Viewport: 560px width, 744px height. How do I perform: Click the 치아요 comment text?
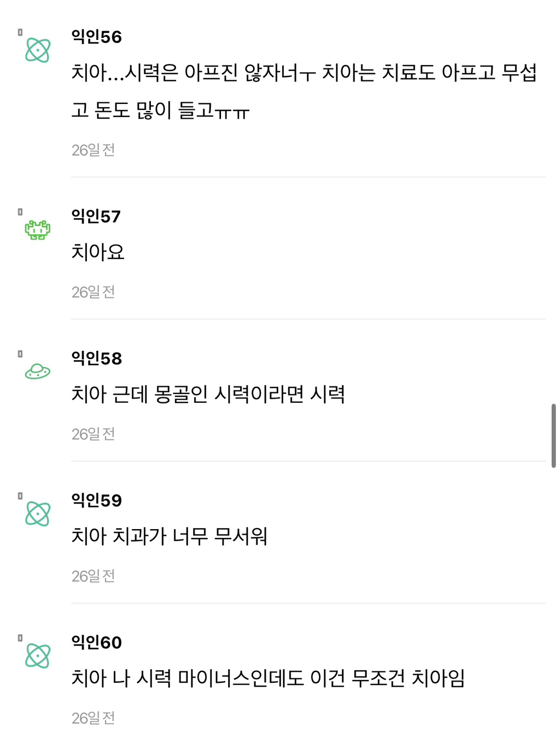[x=98, y=252]
